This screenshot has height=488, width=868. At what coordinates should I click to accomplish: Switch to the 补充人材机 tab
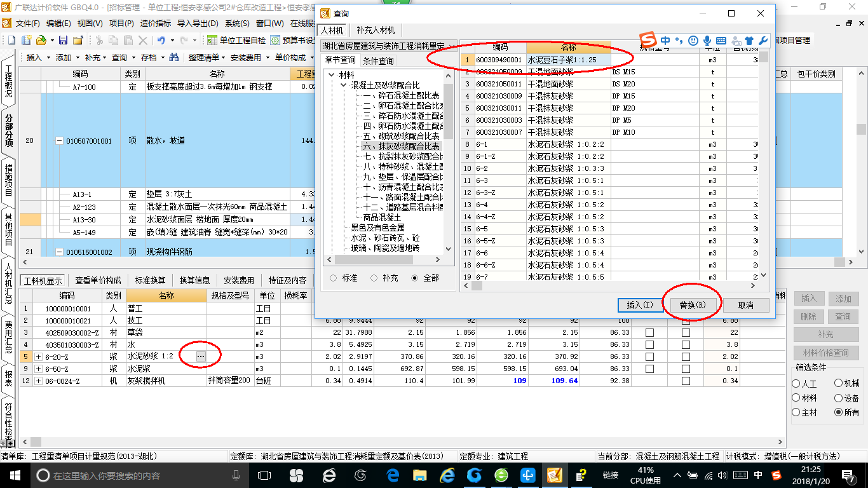coord(376,30)
